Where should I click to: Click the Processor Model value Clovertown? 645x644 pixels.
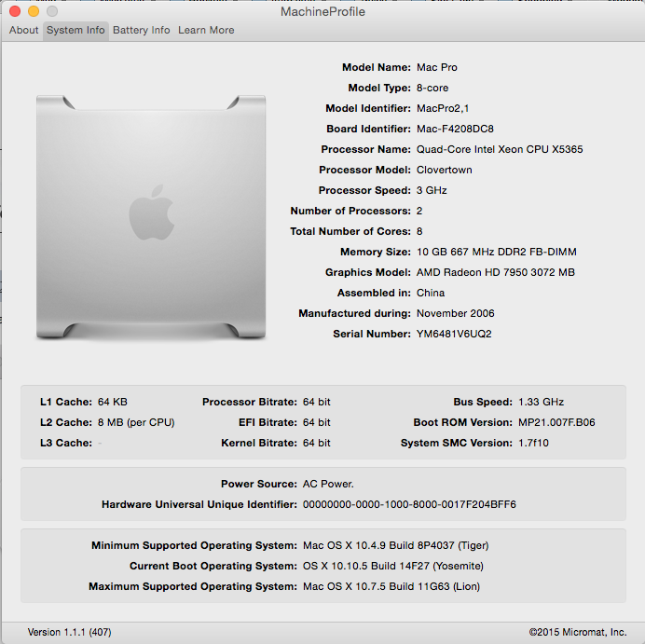pyautogui.click(x=444, y=170)
